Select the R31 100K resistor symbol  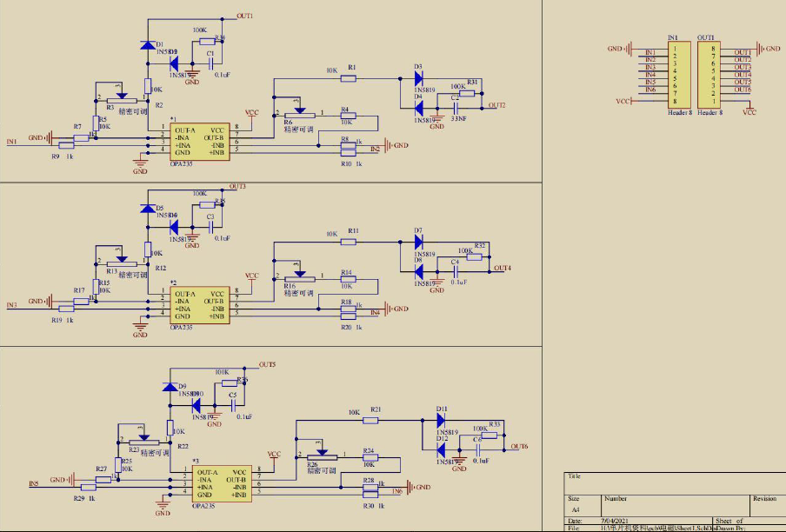(x=467, y=93)
